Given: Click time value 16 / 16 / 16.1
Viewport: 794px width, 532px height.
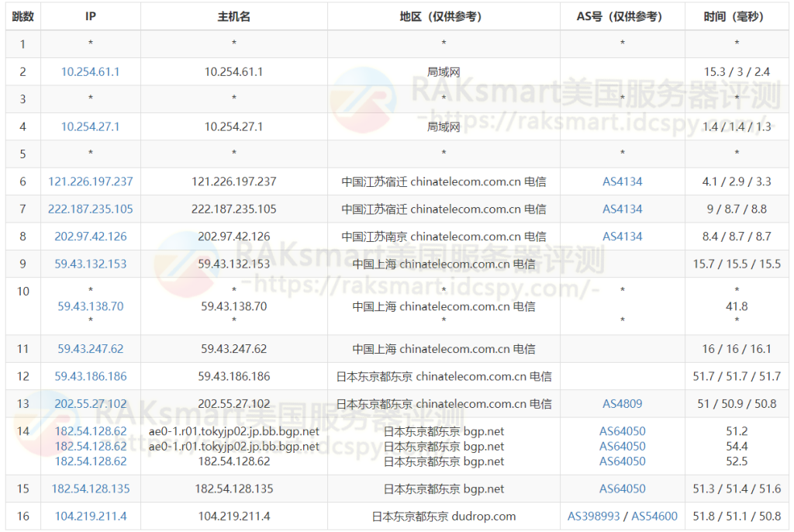Looking at the screenshot, I should point(737,348).
